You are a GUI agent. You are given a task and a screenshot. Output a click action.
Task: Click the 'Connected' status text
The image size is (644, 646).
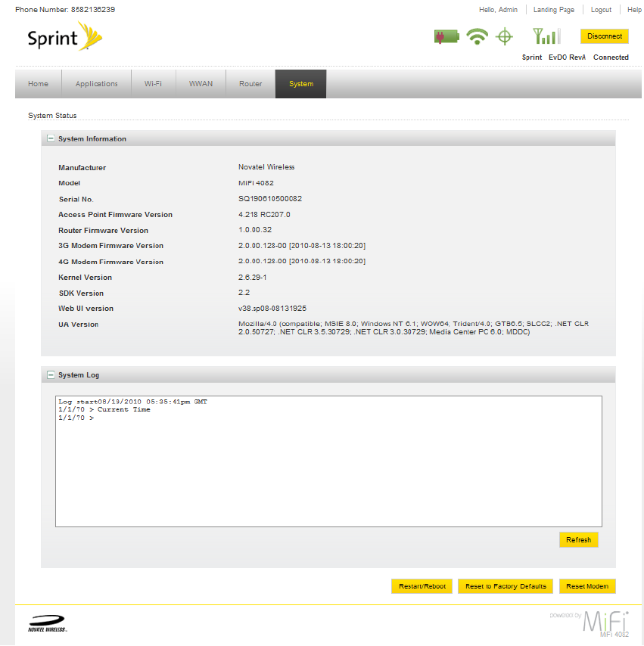coord(611,57)
